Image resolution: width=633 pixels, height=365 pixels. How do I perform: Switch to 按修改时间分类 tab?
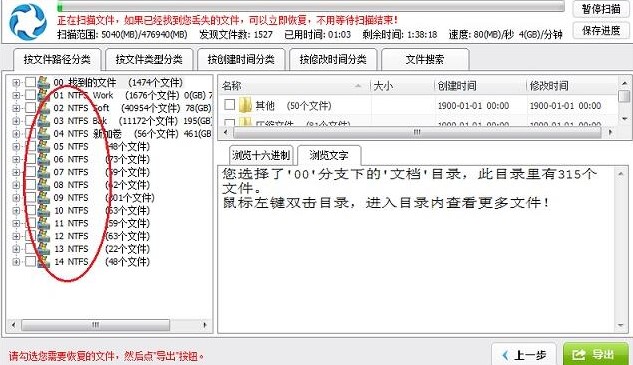333,60
